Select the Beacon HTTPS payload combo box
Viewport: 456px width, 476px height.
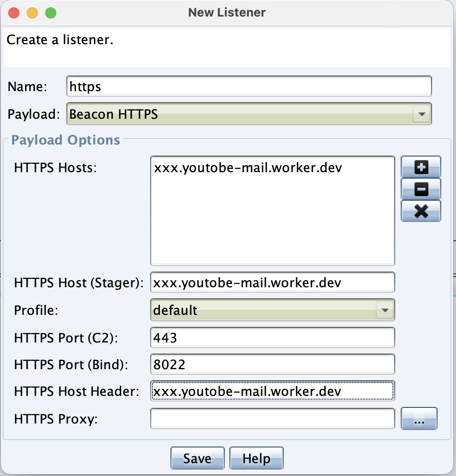(240, 114)
